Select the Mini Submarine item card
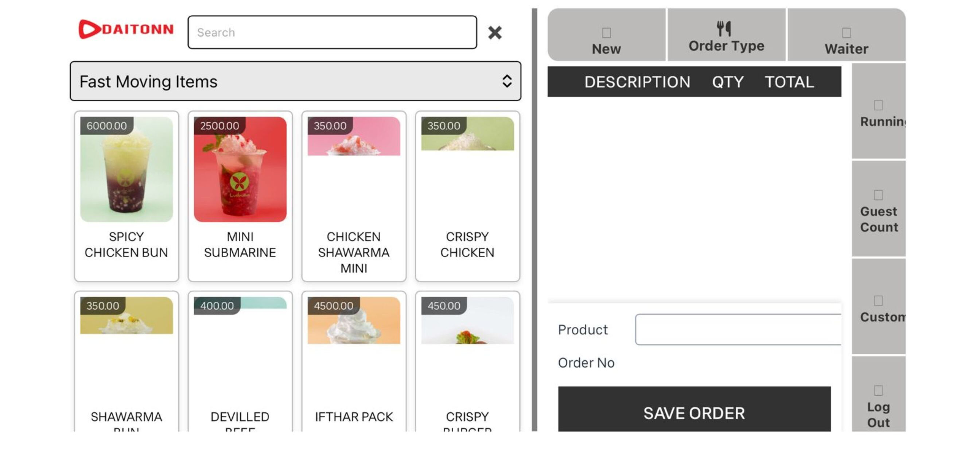 click(240, 197)
